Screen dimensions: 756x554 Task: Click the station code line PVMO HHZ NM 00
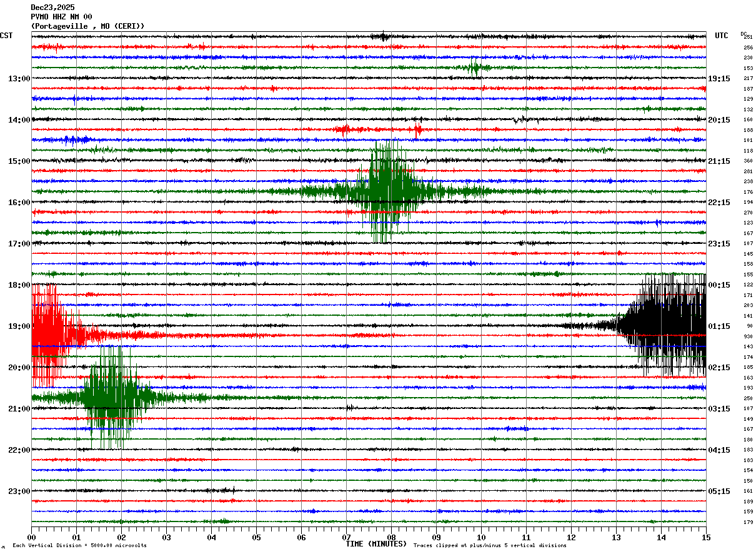(x=61, y=17)
